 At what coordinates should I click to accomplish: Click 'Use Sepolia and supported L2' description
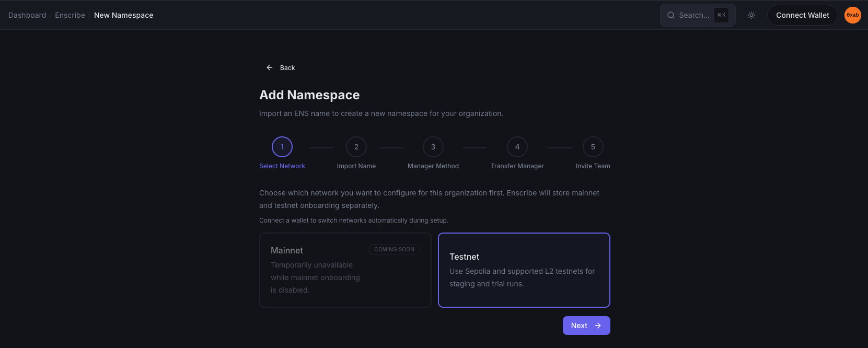(x=522, y=277)
